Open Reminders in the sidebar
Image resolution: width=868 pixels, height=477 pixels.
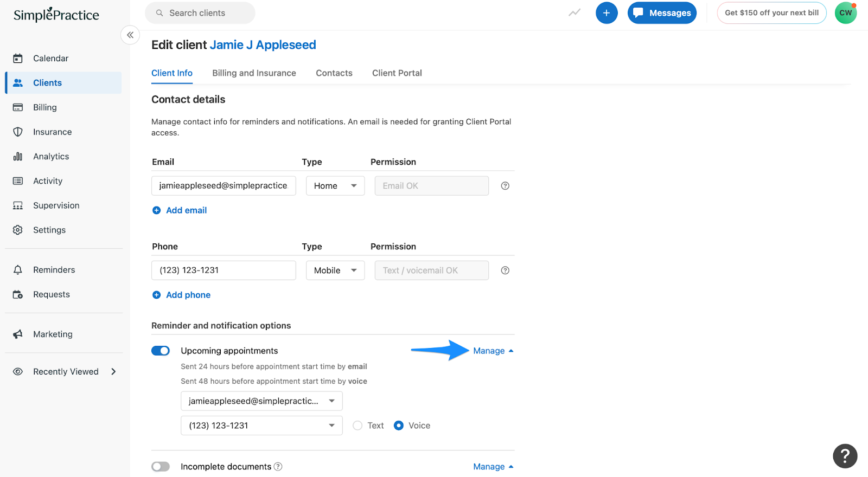[x=63, y=270]
